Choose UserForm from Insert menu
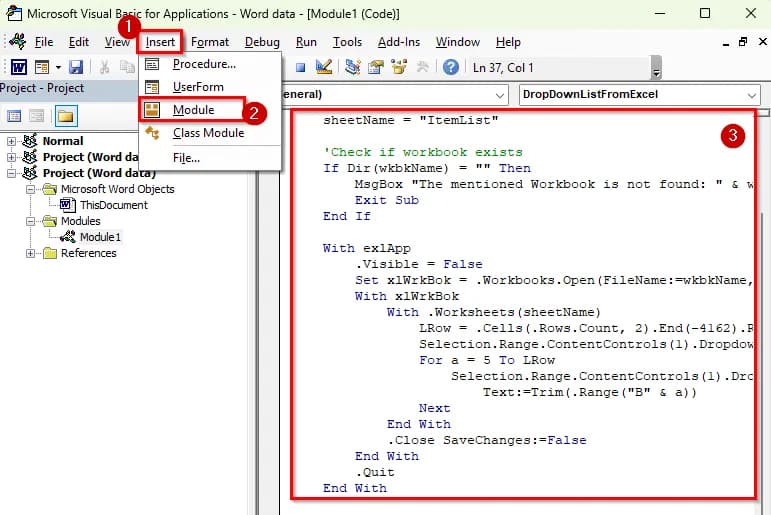Viewport: 771px width, 515px height. [210, 87]
